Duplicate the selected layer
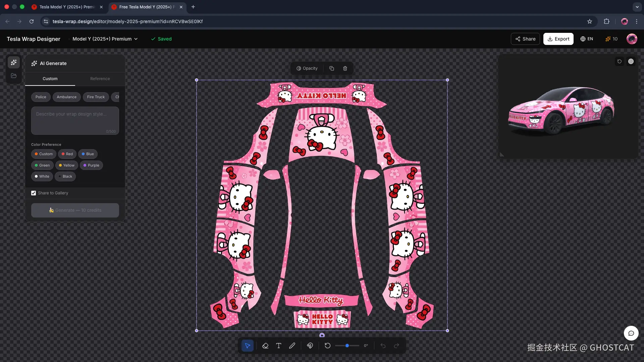The image size is (644, 362). click(332, 68)
